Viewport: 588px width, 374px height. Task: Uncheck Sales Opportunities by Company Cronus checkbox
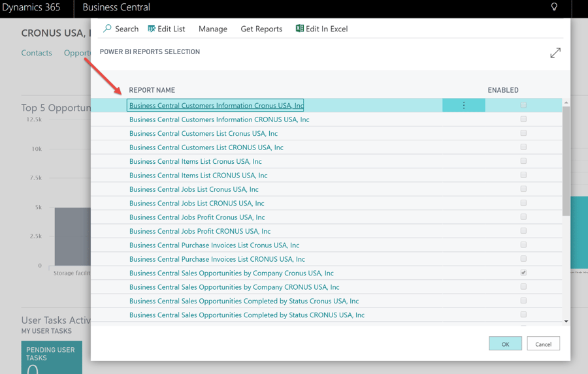click(x=523, y=272)
